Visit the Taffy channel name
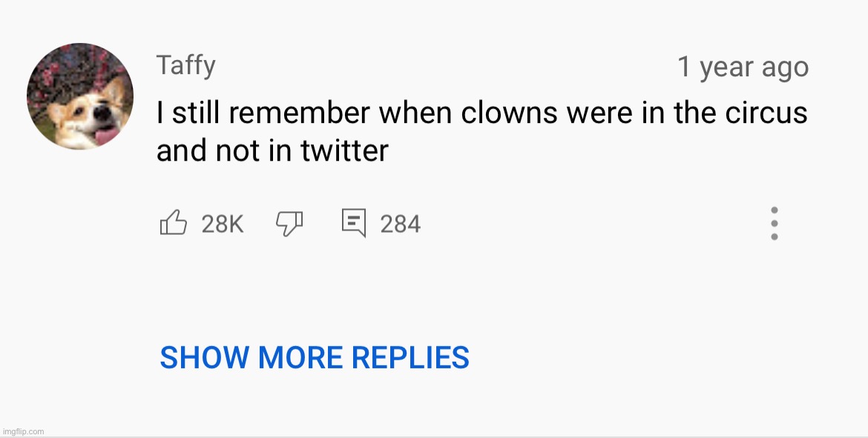868x438 pixels. click(185, 66)
